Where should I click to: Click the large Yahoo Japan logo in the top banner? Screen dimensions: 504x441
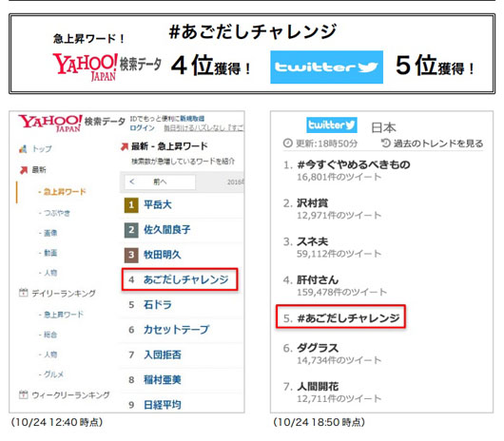(86, 67)
